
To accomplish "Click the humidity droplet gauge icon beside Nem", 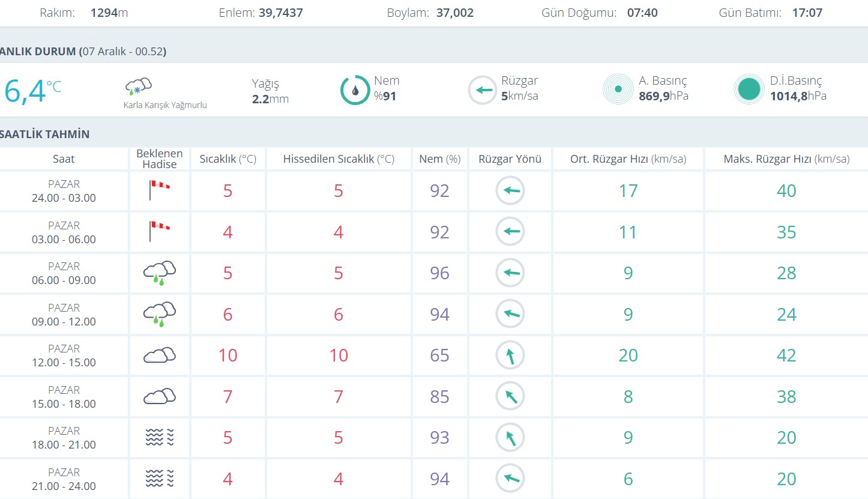I will pos(355,90).
